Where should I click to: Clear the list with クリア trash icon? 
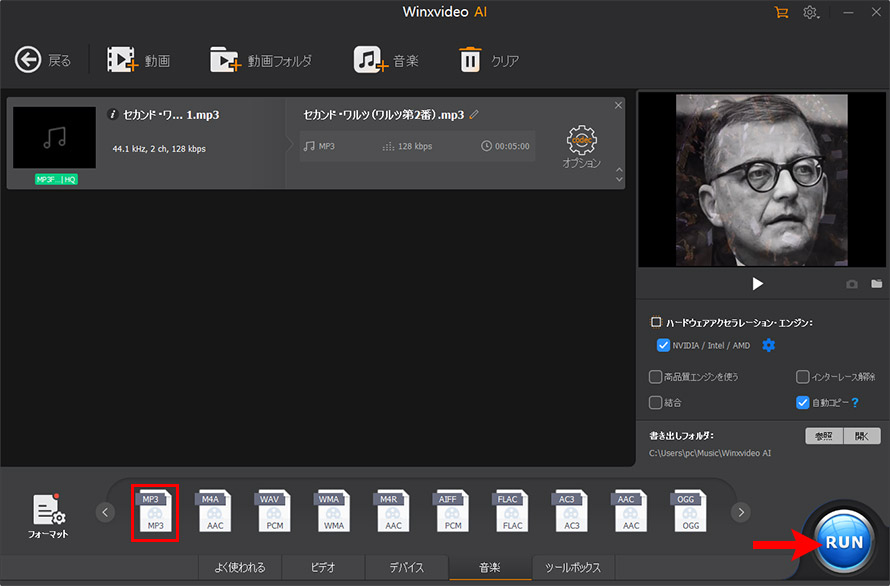pos(470,59)
